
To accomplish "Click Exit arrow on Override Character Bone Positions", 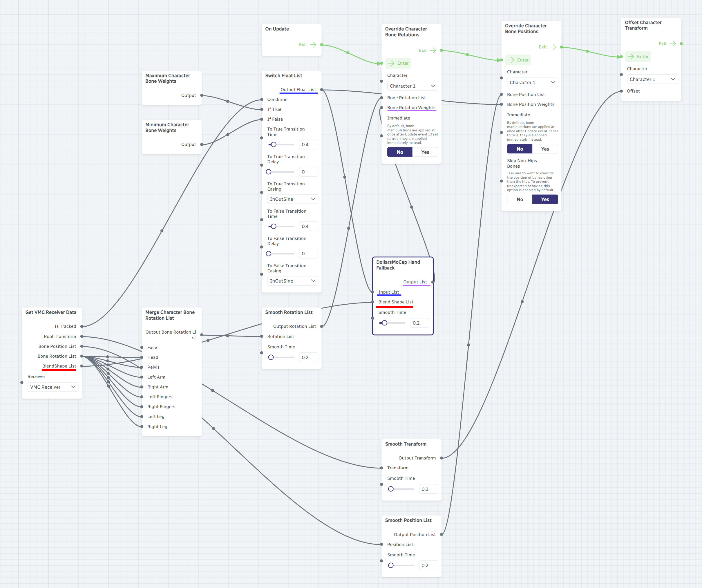I will [x=553, y=47].
